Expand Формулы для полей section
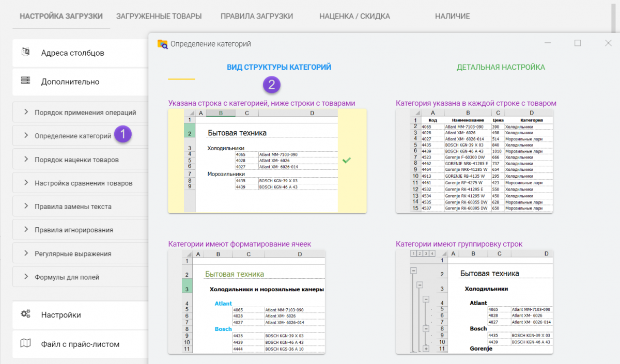 (x=26, y=277)
